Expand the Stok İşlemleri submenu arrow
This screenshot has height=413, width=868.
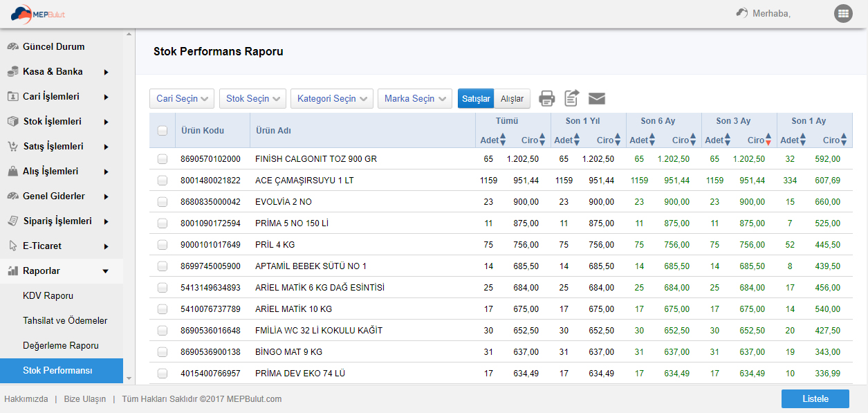[106, 122]
